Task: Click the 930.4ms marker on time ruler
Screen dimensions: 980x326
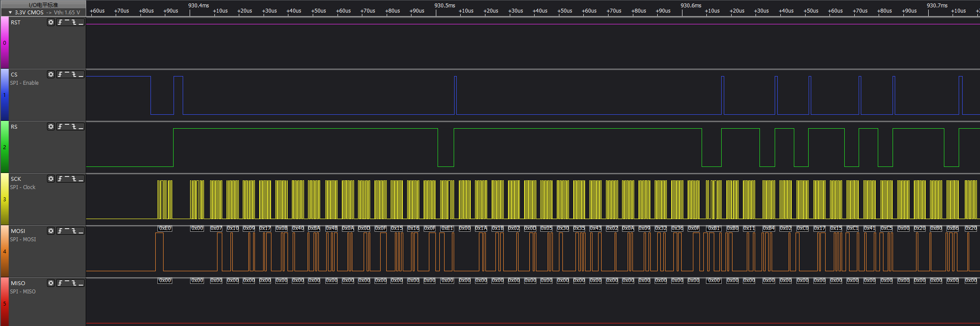Action: pyautogui.click(x=198, y=6)
